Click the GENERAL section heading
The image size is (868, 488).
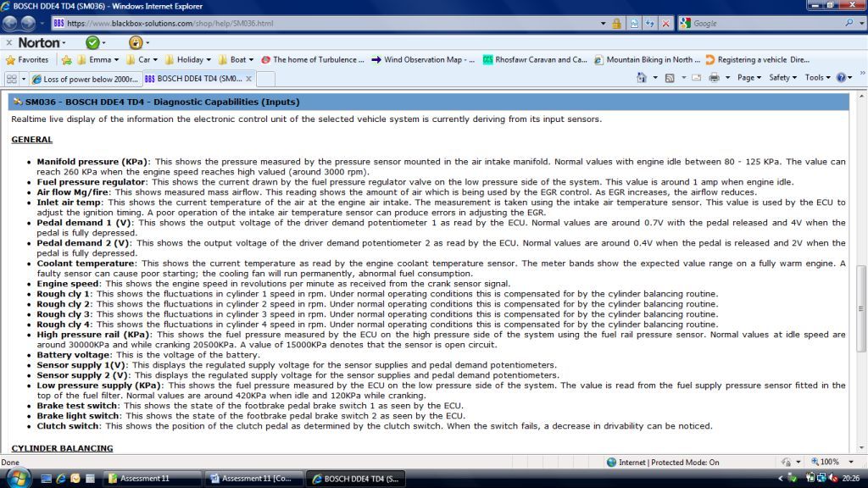pyautogui.click(x=31, y=140)
